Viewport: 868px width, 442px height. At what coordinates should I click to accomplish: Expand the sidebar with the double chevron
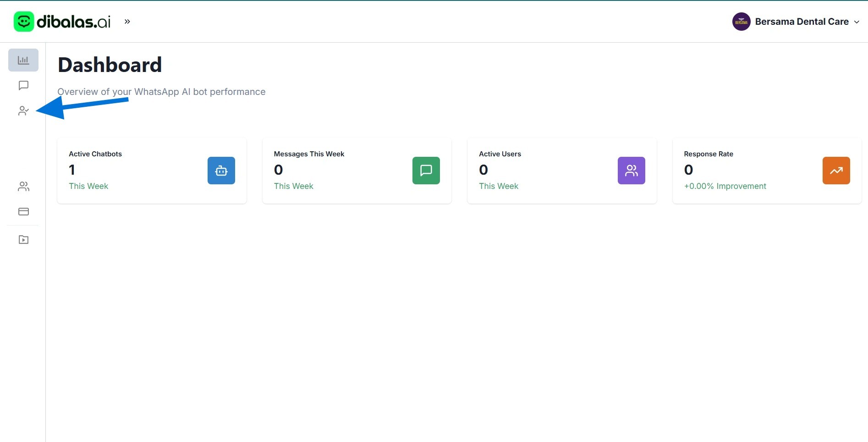[x=127, y=22]
